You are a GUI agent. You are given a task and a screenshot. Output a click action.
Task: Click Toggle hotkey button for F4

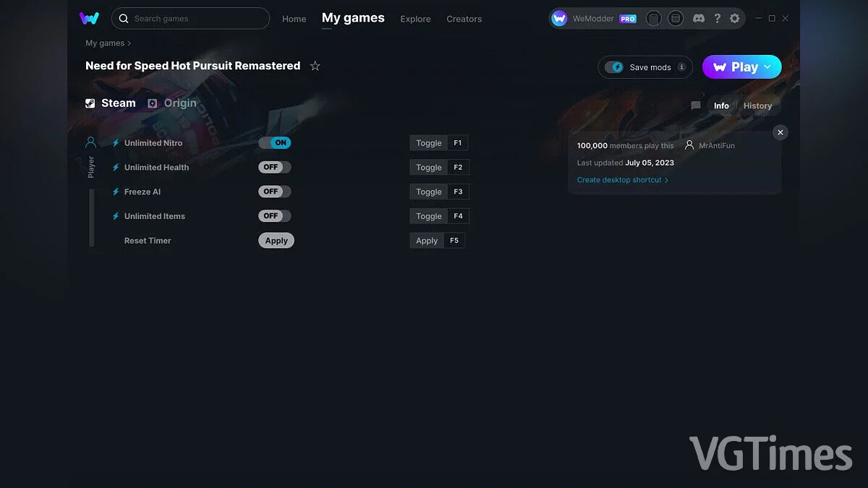[429, 216]
